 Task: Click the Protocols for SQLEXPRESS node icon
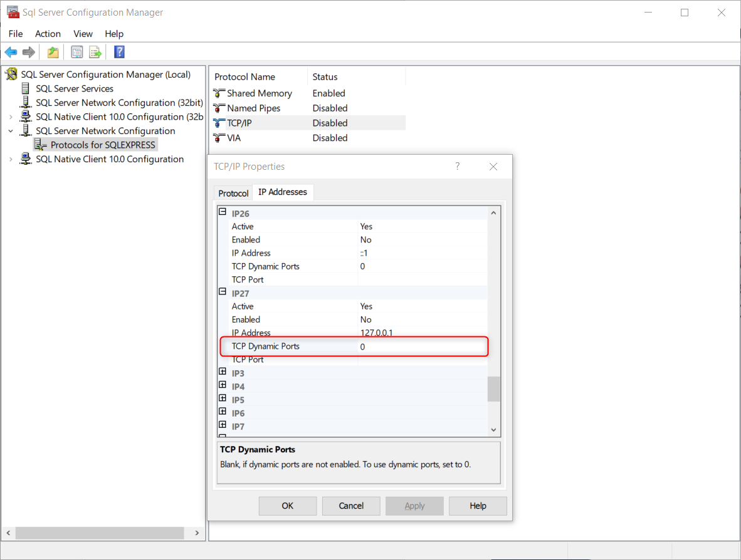(41, 145)
